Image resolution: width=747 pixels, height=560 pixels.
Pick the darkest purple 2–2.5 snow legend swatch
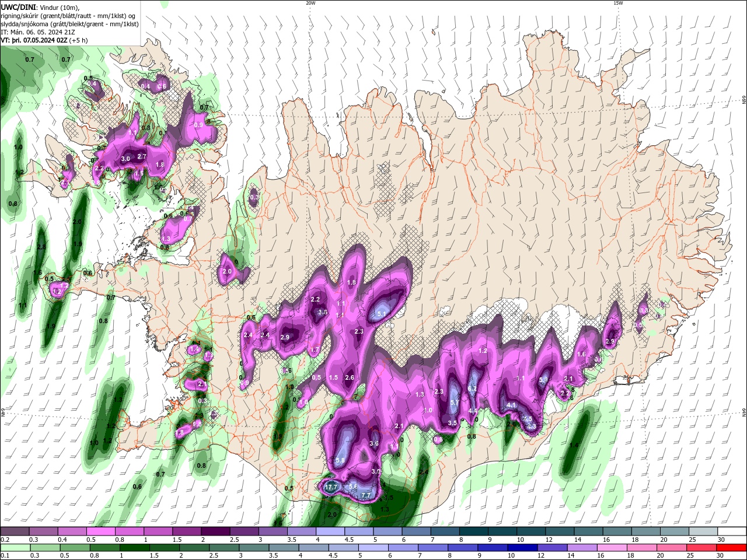(215, 531)
